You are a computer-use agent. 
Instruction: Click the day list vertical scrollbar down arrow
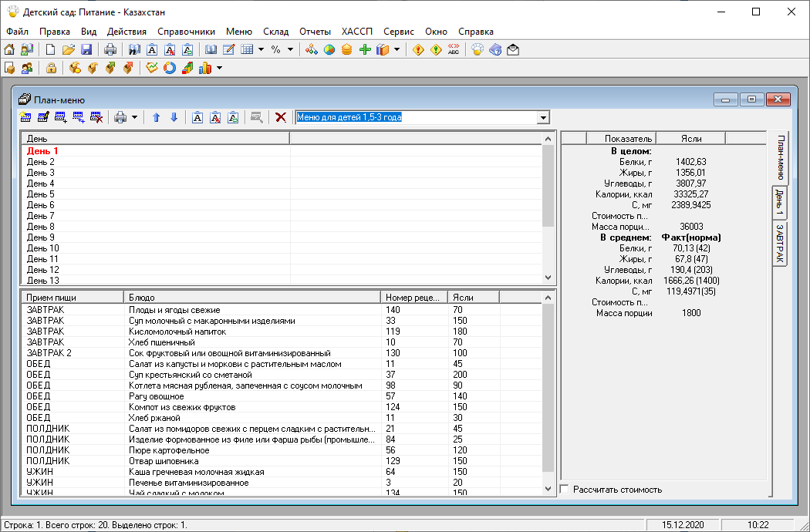(x=548, y=278)
